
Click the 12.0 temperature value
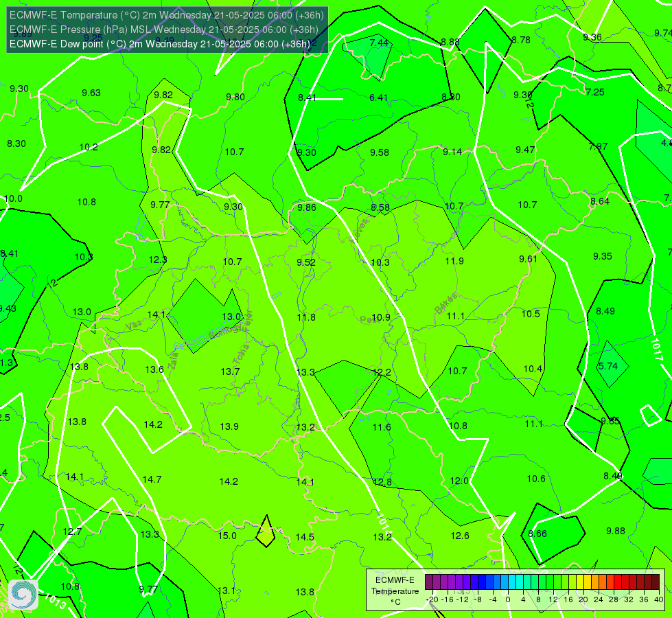459,481
